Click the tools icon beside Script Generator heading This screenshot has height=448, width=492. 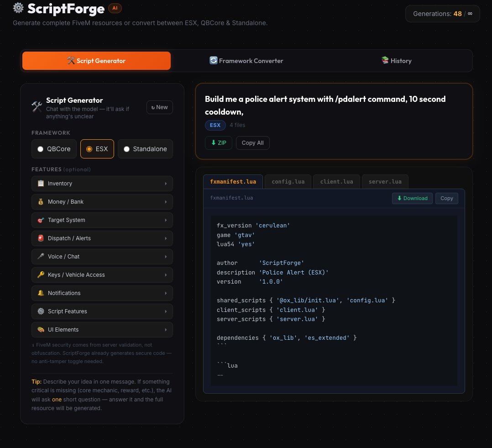pyautogui.click(x=37, y=107)
